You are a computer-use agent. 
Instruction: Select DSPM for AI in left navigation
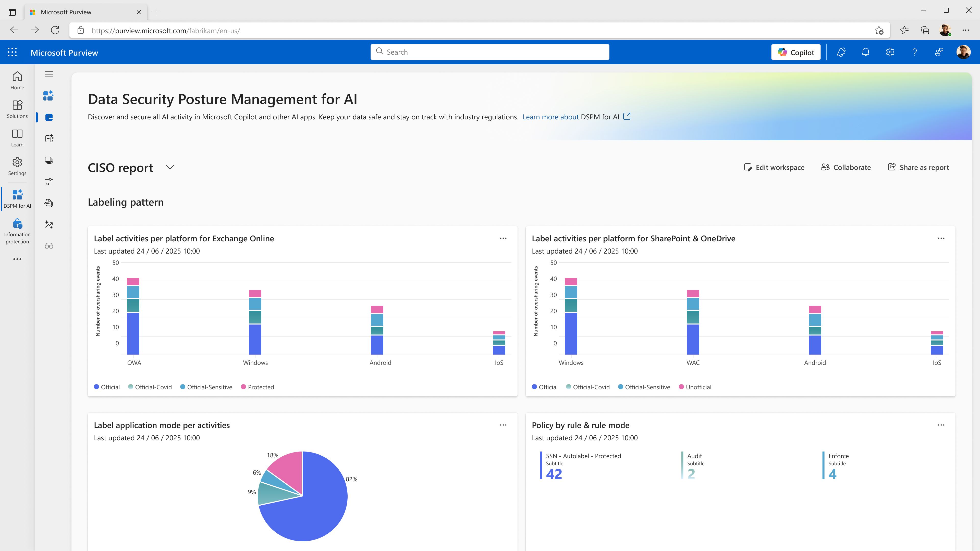pyautogui.click(x=17, y=198)
